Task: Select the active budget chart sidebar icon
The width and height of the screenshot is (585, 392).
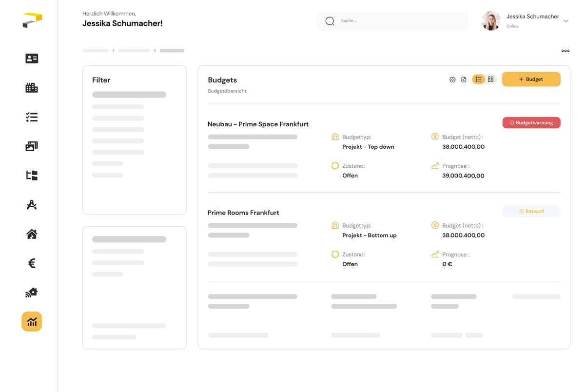Action: click(32, 322)
